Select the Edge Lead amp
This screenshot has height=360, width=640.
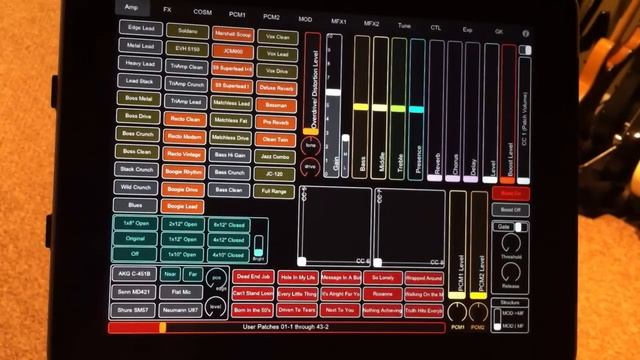[141, 28]
